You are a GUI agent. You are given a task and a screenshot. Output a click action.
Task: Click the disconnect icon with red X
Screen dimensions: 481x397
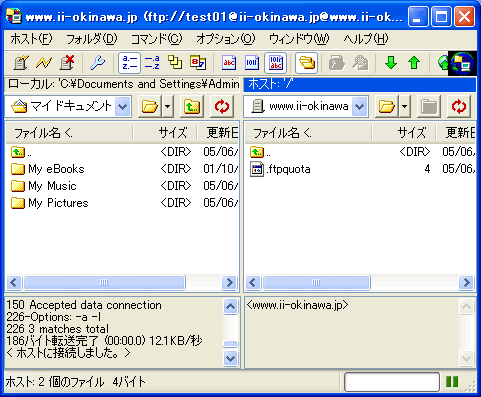tap(67, 63)
